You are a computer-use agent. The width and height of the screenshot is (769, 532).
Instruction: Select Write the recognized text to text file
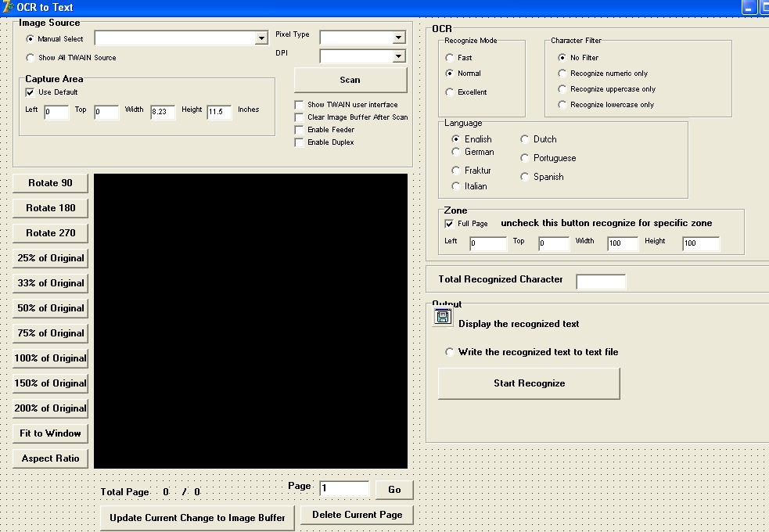tap(449, 352)
